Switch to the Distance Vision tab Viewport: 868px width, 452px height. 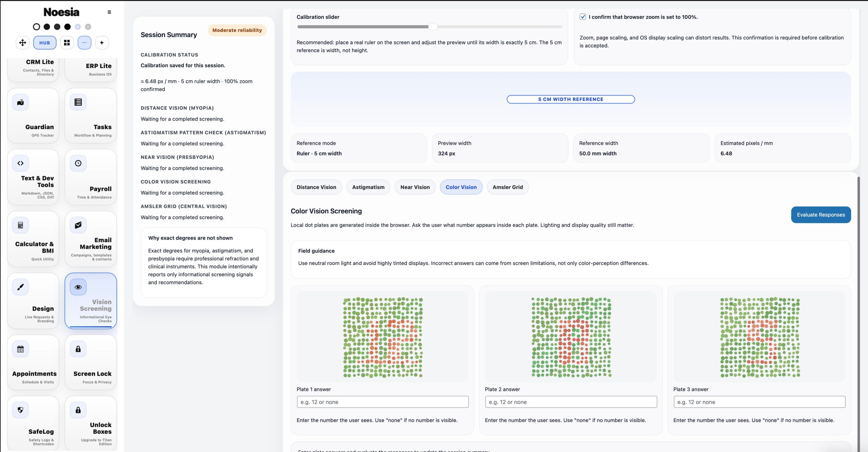tap(316, 187)
